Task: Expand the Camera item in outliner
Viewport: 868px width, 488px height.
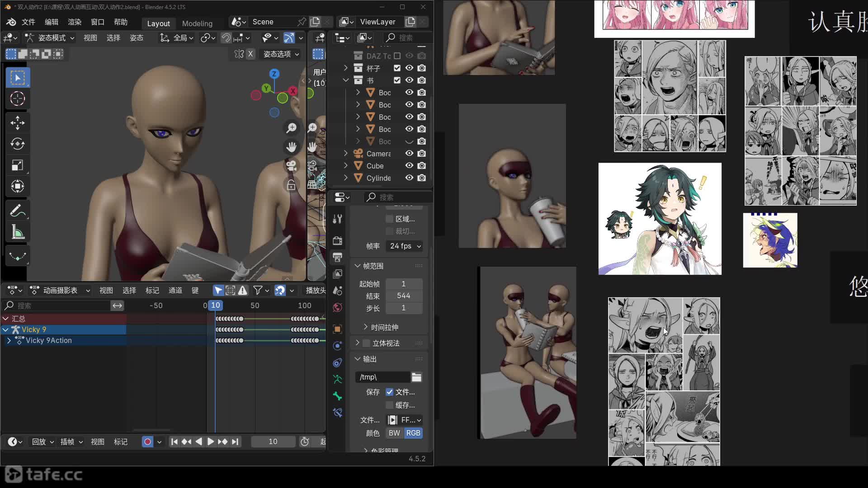Action: [x=346, y=154]
